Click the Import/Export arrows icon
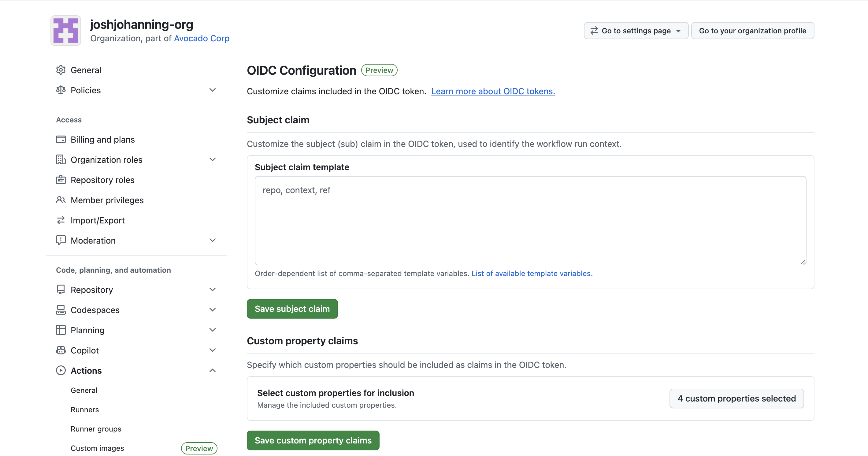Viewport: 868px width, 456px height. [x=61, y=220]
